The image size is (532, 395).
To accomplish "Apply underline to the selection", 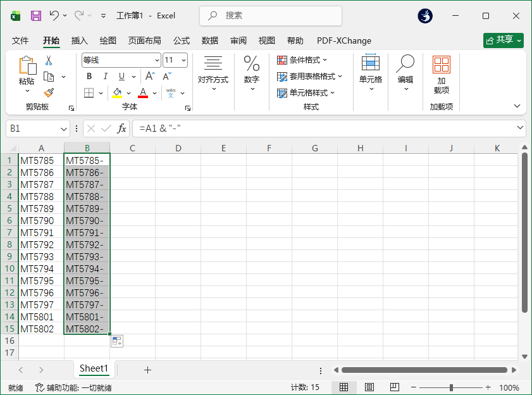I will click(120, 75).
